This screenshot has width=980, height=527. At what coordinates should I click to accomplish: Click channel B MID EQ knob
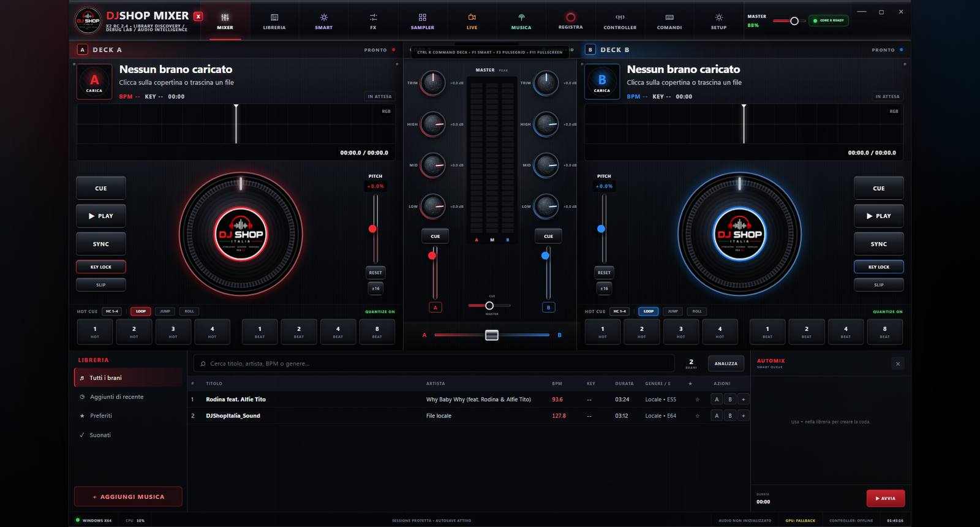pos(546,165)
